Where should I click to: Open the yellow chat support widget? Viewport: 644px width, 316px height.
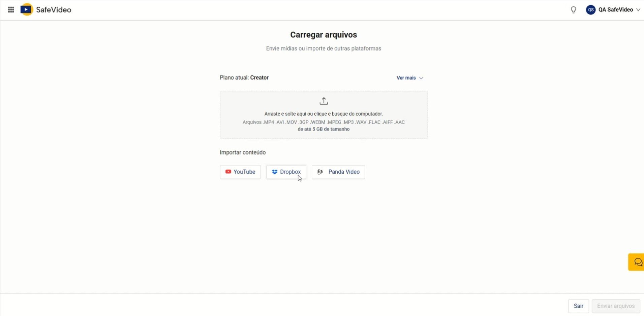click(637, 262)
